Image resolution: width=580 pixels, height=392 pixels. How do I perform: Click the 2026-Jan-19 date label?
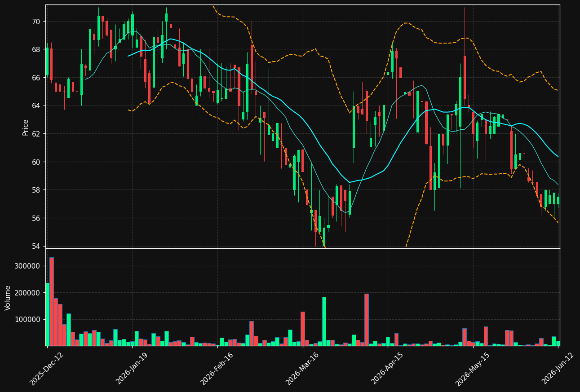coord(132,369)
